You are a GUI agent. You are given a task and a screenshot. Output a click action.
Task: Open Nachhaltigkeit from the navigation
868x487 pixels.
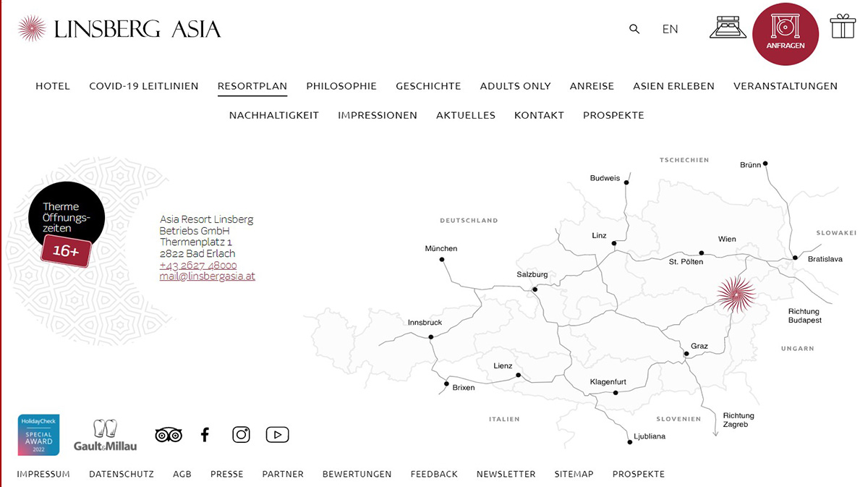tap(274, 115)
